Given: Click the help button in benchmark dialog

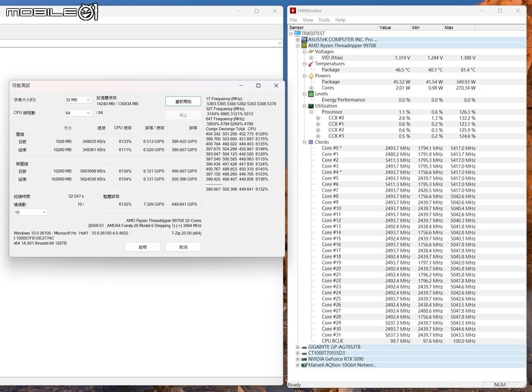Looking at the screenshot, I should pos(143,247).
